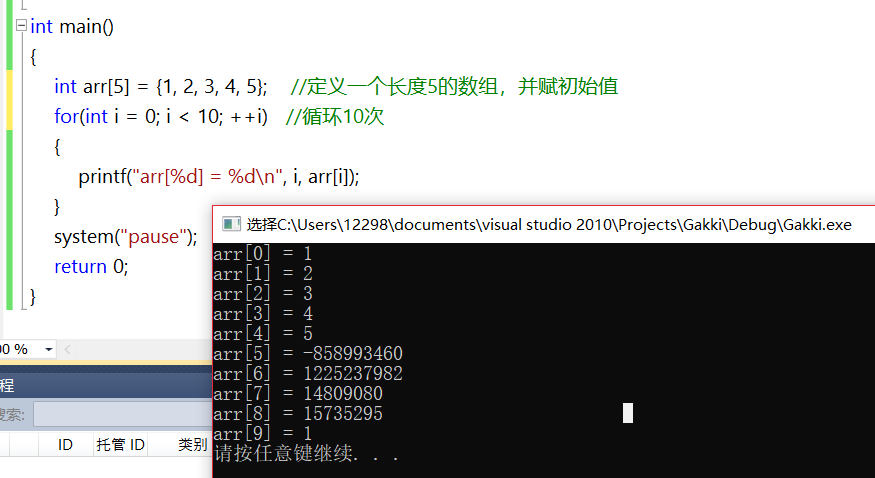Screen dimensions: 875x478
Task: Click console output 'arr[9] = 1'
Action: tap(262, 434)
